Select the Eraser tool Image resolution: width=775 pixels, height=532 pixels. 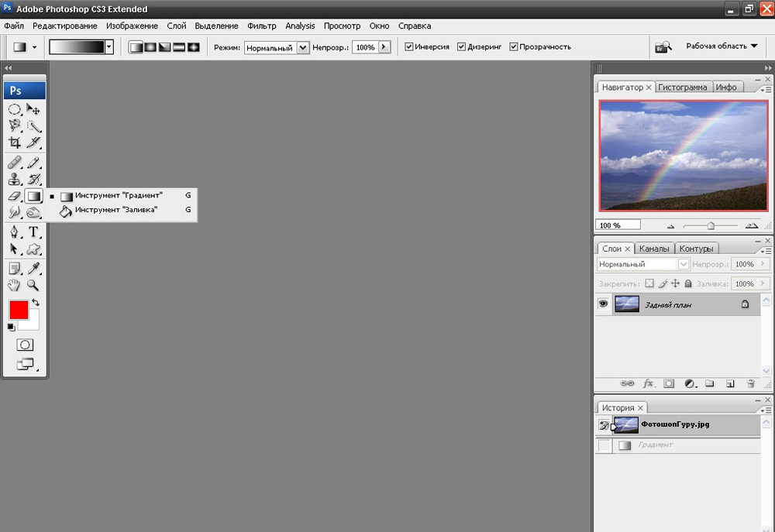point(14,196)
